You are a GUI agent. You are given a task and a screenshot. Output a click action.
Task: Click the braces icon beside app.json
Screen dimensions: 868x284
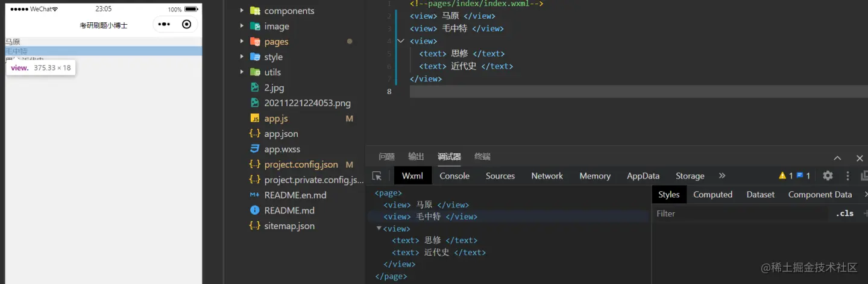point(255,133)
